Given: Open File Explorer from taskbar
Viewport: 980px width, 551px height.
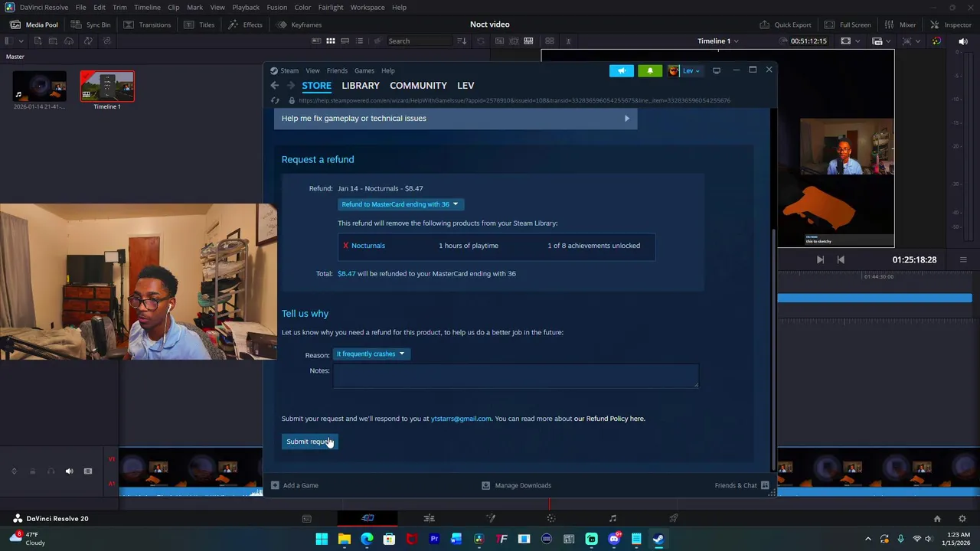Looking at the screenshot, I should (x=345, y=539).
